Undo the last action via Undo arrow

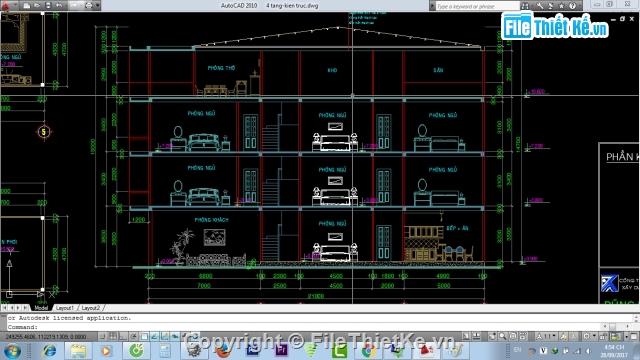(x=59, y=6)
